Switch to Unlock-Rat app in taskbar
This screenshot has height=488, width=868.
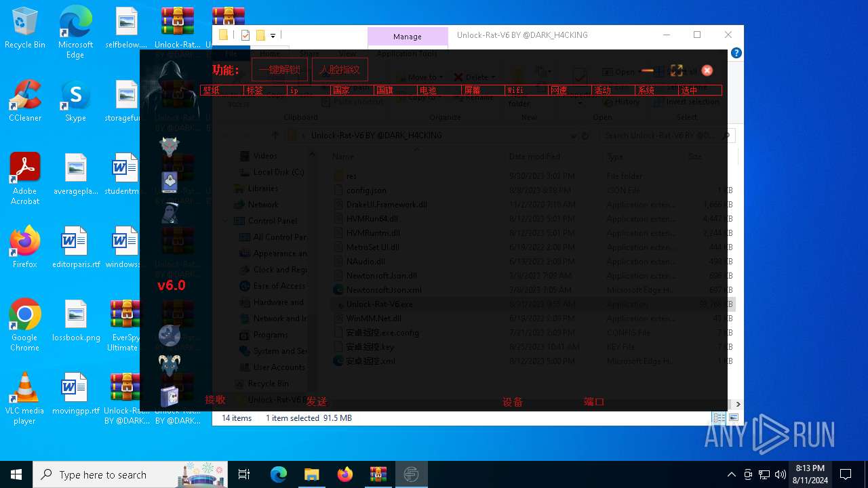[411, 474]
